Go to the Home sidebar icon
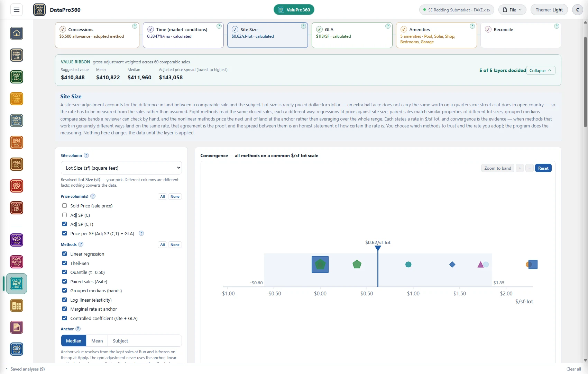This screenshot has height=374, width=588. (17, 33)
